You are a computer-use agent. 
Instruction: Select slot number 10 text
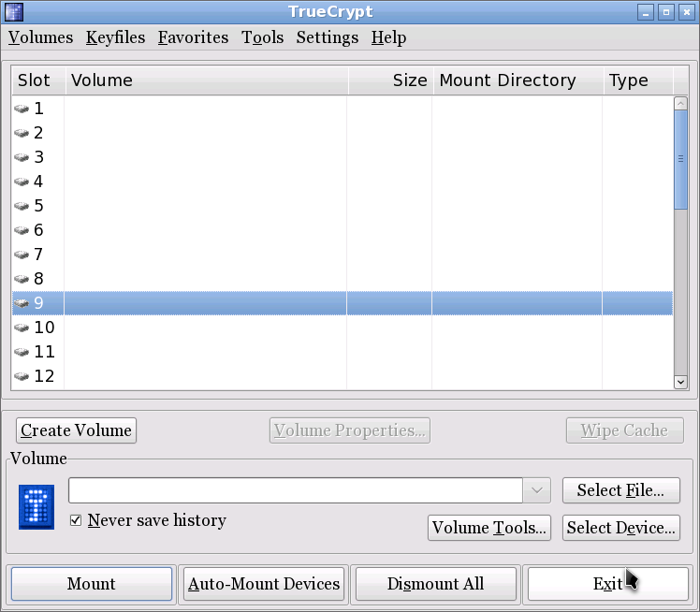44,328
